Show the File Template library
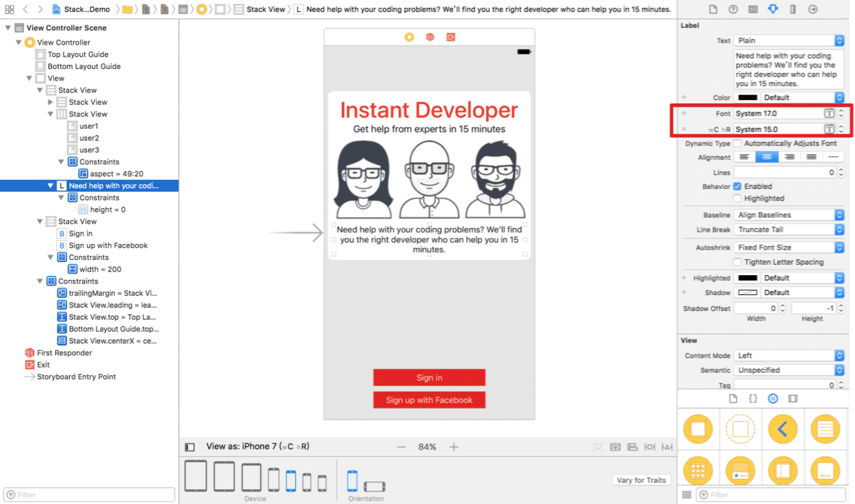Viewport: 855px width, 504px height. click(733, 399)
